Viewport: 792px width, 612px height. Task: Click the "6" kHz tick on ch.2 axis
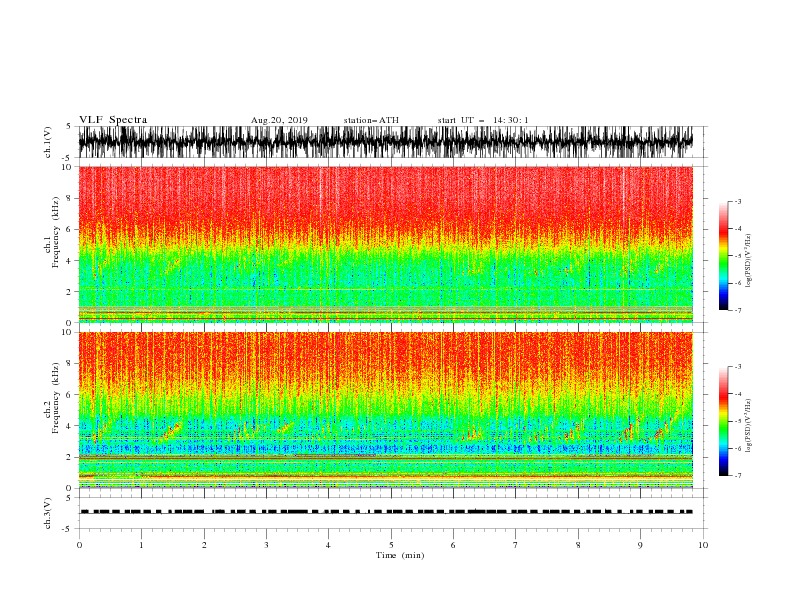[70, 395]
